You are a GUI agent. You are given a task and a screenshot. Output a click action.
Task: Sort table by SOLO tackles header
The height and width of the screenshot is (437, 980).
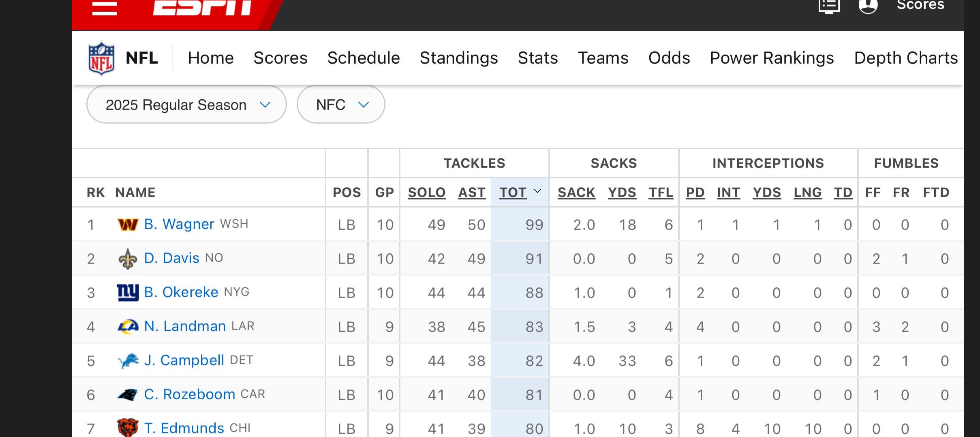pyautogui.click(x=426, y=192)
